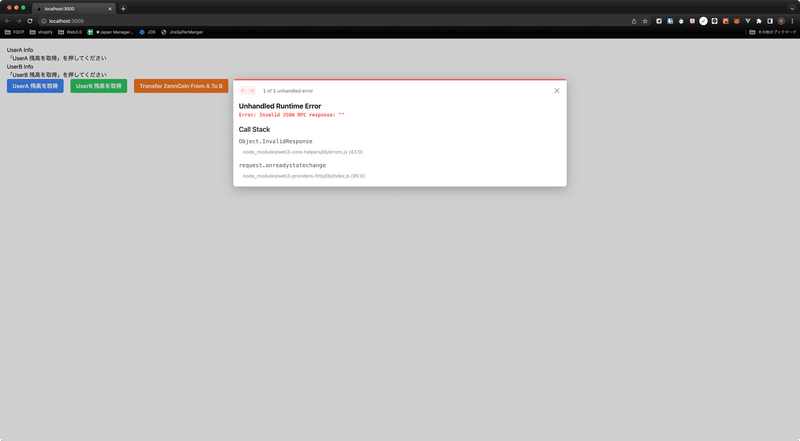Viewport: 800px width, 441px height.
Task: Close the localhost:3000 tab
Action: click(110, 9)
